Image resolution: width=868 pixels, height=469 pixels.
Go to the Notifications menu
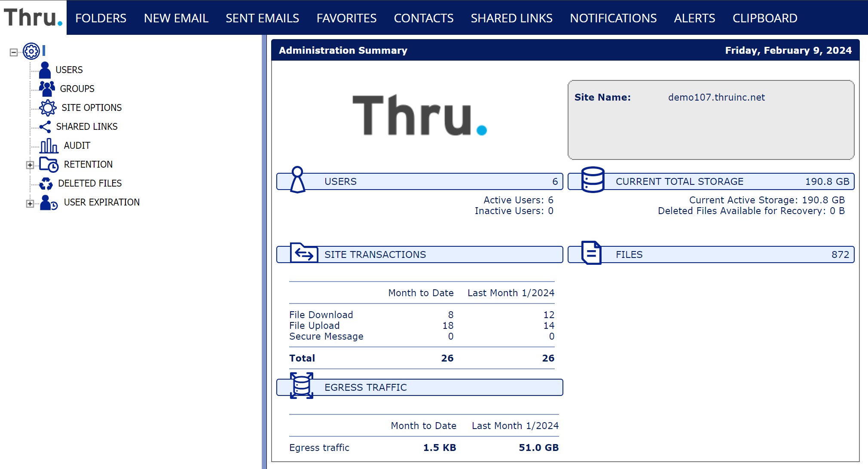tap(613, 18)
